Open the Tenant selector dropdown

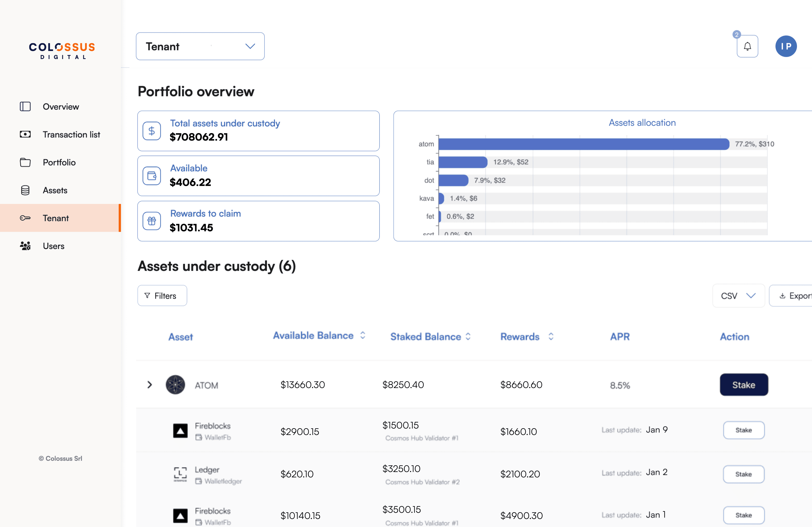[200, 46]
